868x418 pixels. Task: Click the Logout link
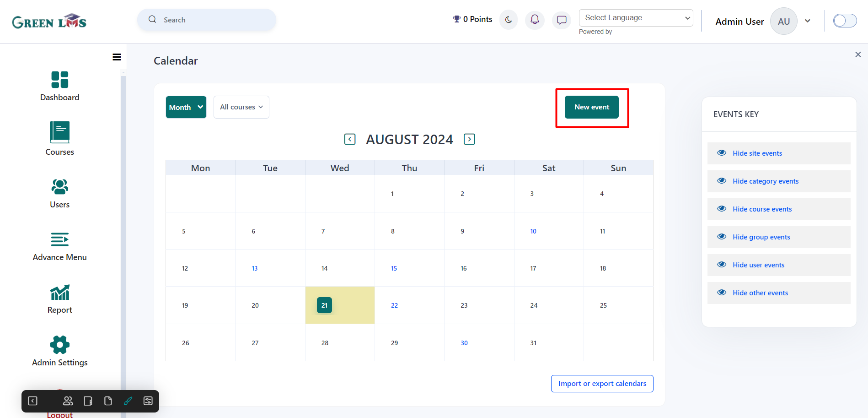[59, 415]
